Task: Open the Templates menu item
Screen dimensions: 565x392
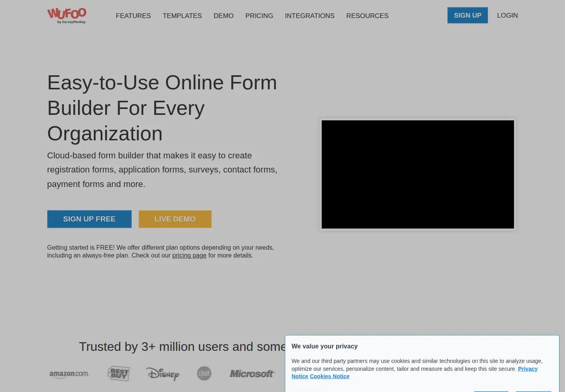Action: coord(182,16)
